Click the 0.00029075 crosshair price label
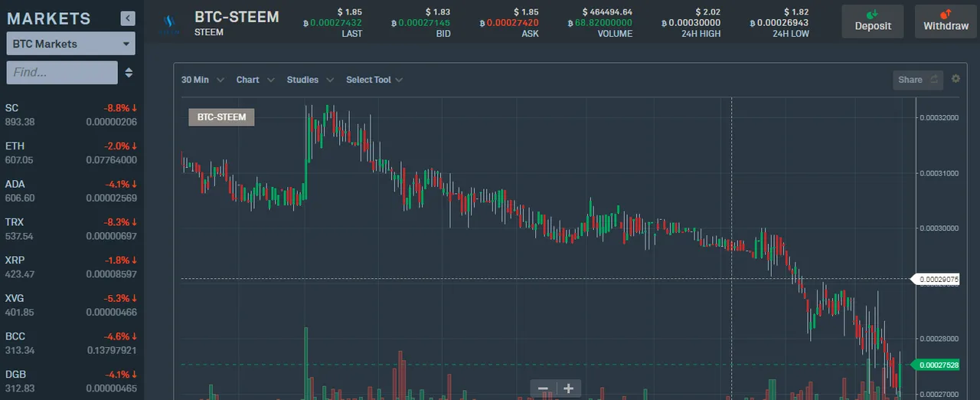The image size is (980, 400). pyautogui.click(x=935, y=280)
